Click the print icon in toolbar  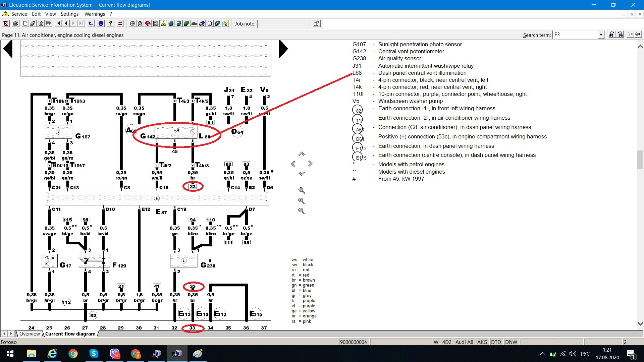pyautogui.click(x=15, y=23)
